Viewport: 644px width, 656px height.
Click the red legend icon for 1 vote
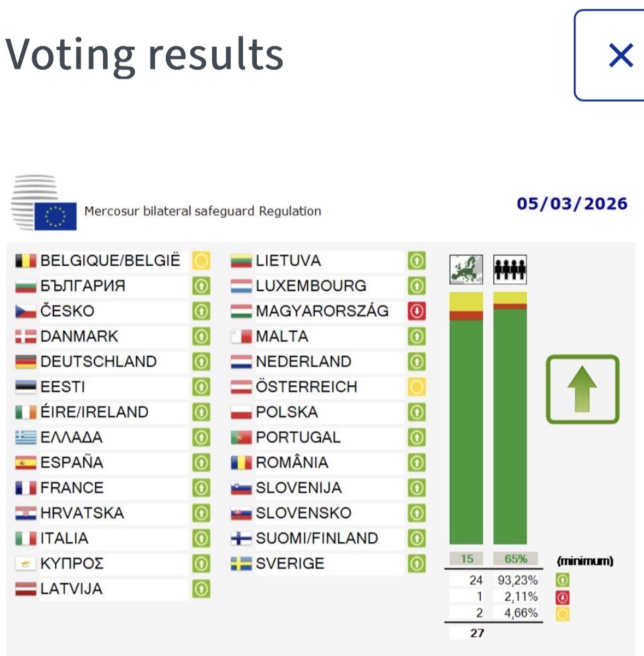click(563, 597)
